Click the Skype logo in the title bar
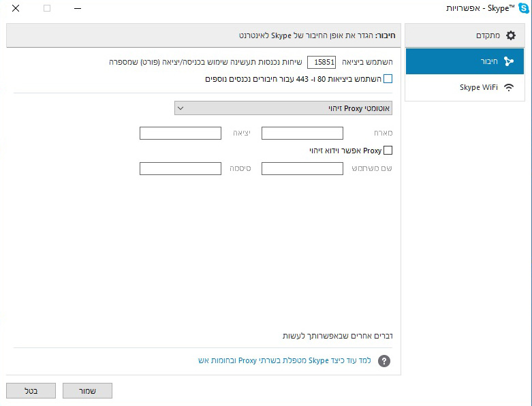This screenshot has height=406, width=532. coord(523,8)
